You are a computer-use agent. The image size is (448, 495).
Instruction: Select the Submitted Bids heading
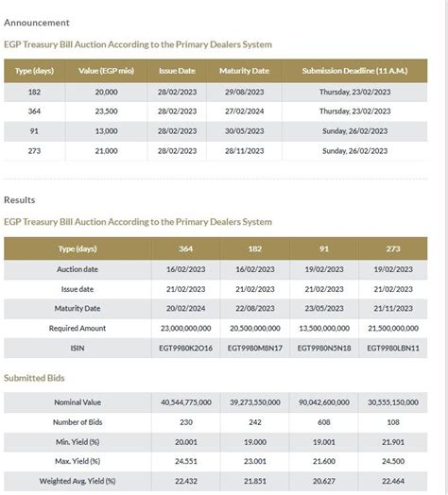point(34,378)
